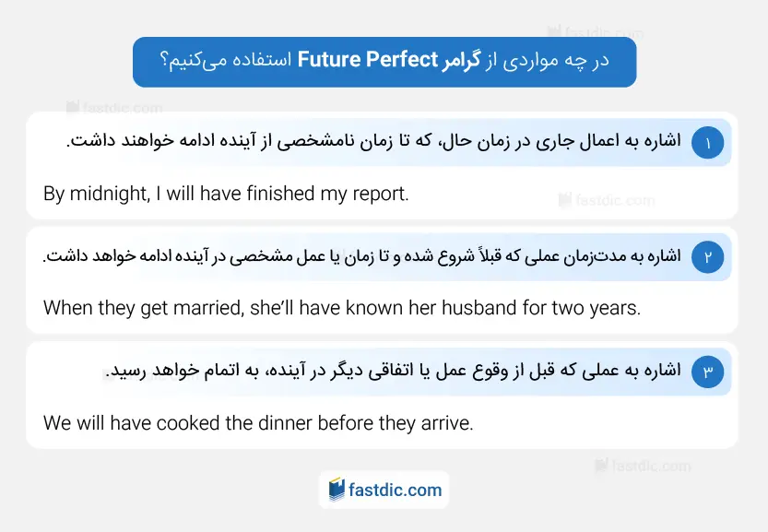Screen dimensions: 768x532
Task: Click the blue number 3 circle badge
Action: [707, 372]
